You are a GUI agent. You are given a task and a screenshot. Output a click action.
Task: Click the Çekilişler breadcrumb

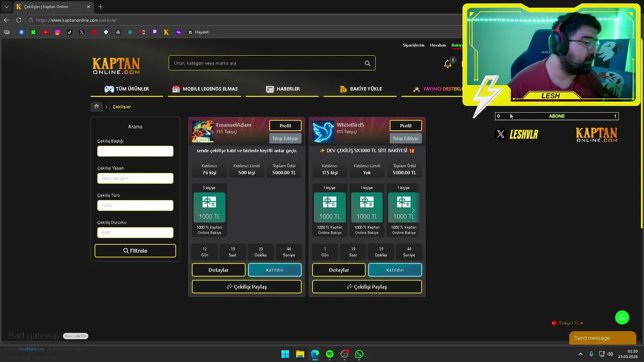click(122, 107)
